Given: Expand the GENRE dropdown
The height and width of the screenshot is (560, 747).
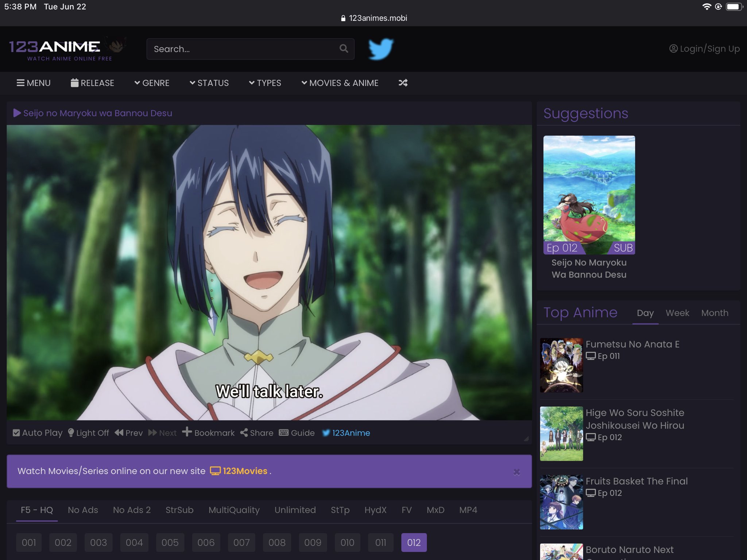Looking at the screenshot, I should (x=152, y=83).
